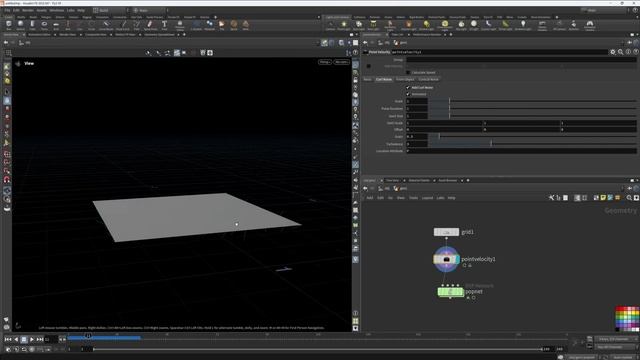Click the Play button in playbar
Screen dimensions: 640x360
32,339
